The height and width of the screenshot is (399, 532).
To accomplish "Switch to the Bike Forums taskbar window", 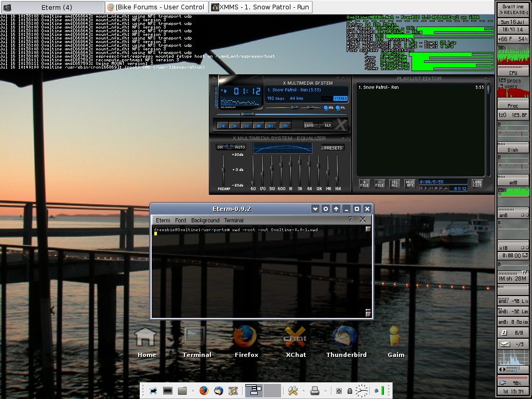I will (156, 7).
